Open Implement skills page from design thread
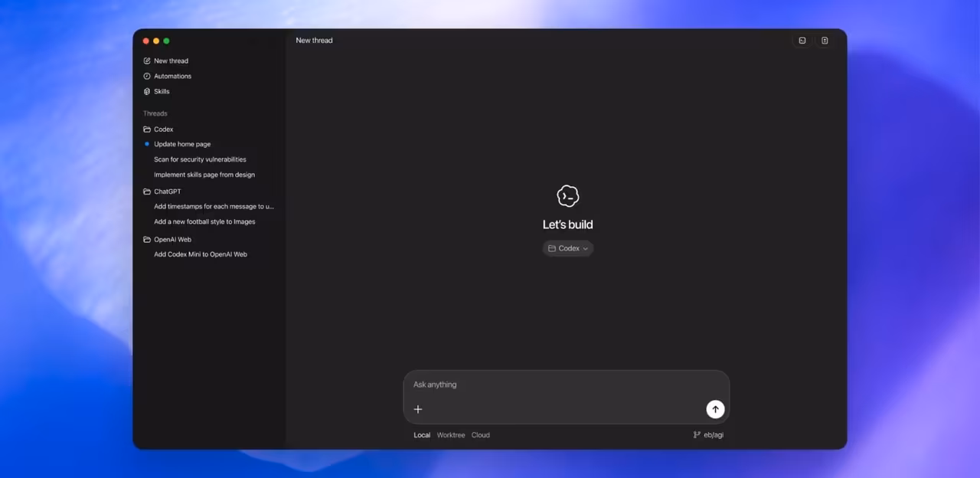The image size is (980, 478). point(204,175)
